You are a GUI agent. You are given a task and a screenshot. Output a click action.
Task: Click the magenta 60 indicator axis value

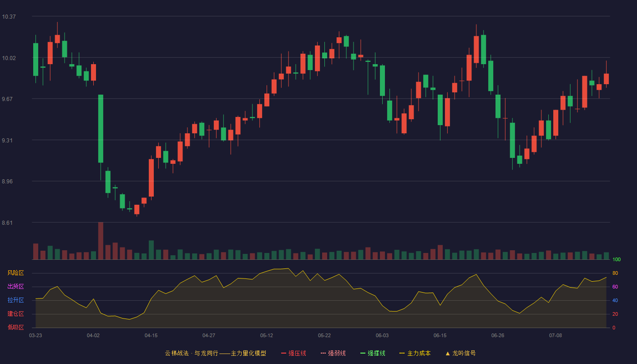click(x=615, y=287)
